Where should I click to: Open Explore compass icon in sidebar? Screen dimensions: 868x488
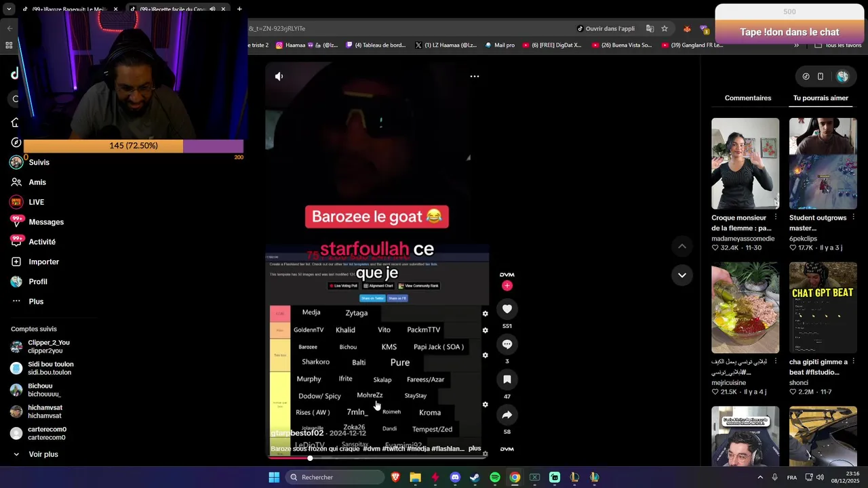tap(16, 142)
